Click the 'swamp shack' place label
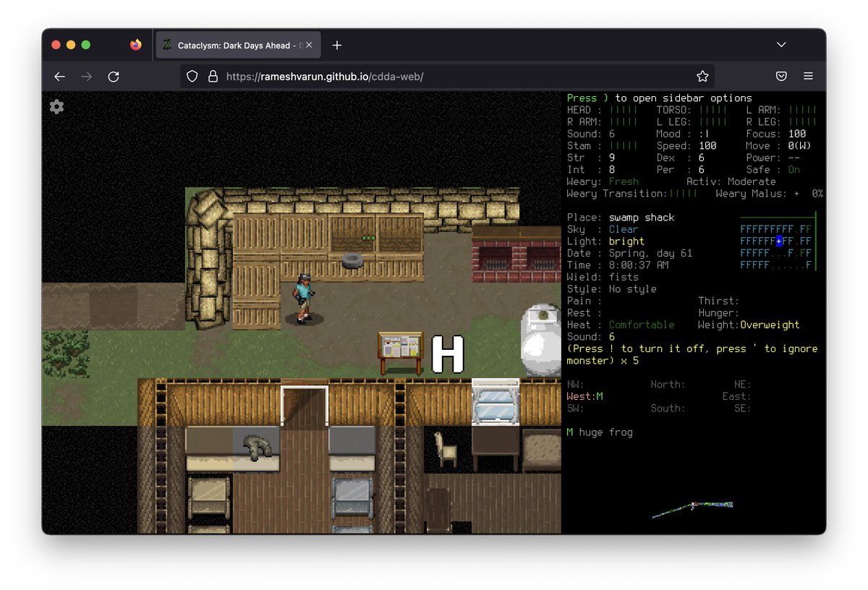Screen dimensions: 868x590 pos(642,217)
